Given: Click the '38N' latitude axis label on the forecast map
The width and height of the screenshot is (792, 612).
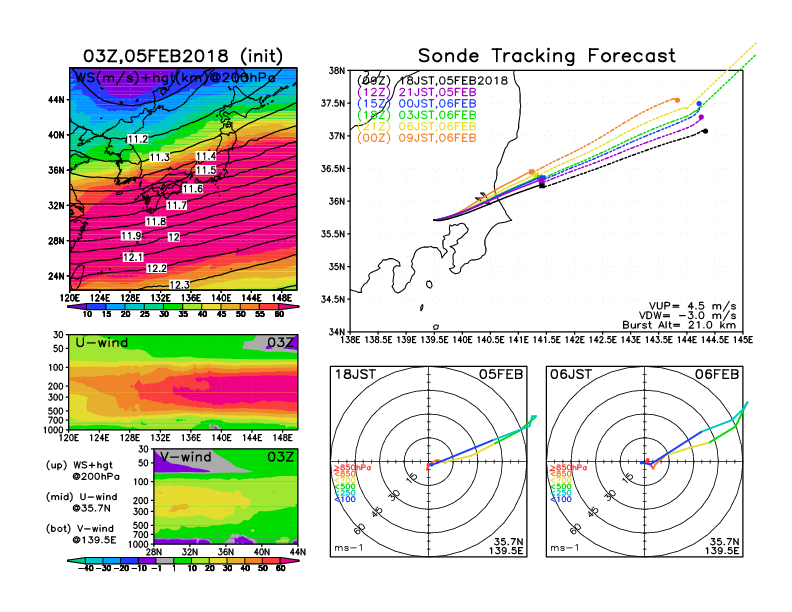Looking at the screenshot, I should [x=337, y=70].
